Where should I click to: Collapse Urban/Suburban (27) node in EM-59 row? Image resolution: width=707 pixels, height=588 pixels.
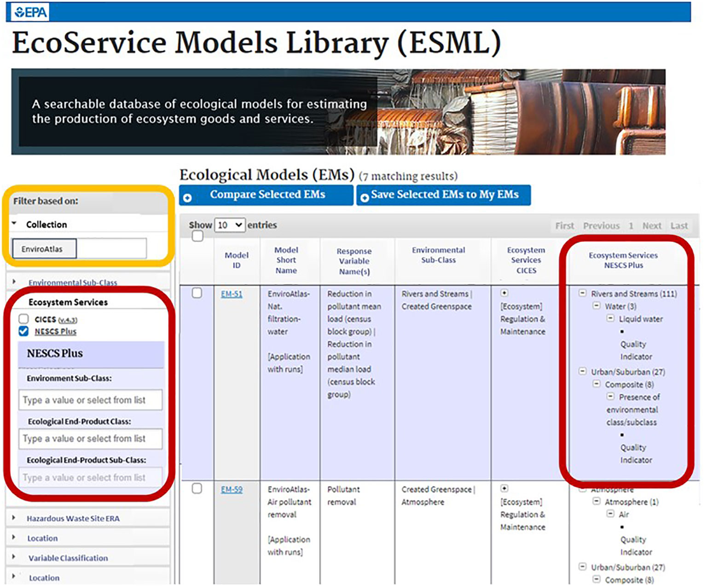(x=582, y=566)
